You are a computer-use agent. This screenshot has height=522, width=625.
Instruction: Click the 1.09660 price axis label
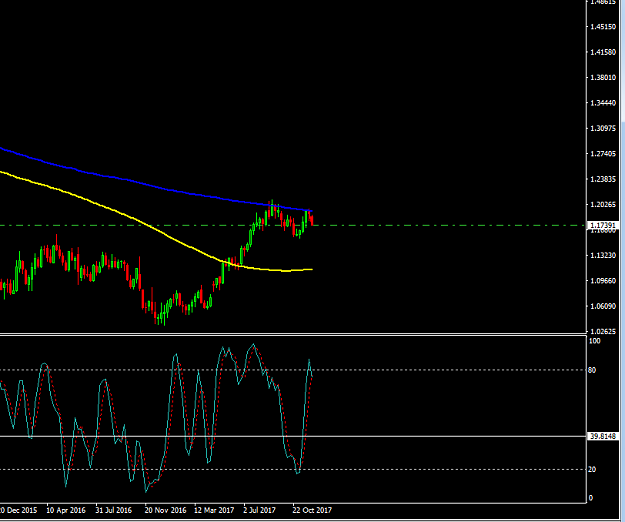tap(603, 281)
